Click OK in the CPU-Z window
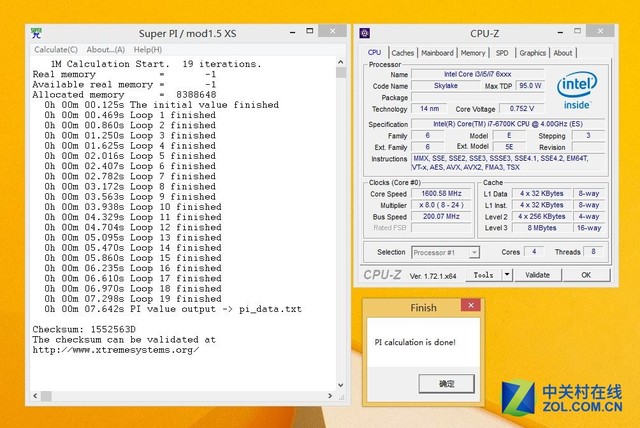 (585, 274)
